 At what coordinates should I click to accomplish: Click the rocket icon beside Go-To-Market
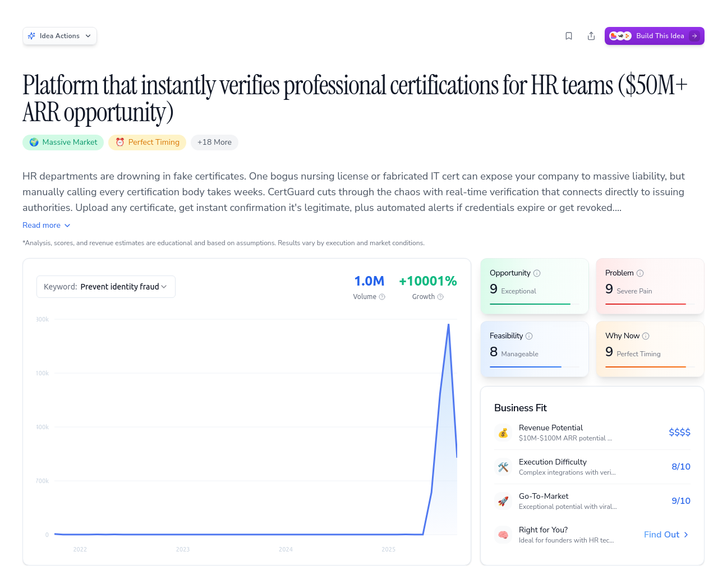(503, 501)
